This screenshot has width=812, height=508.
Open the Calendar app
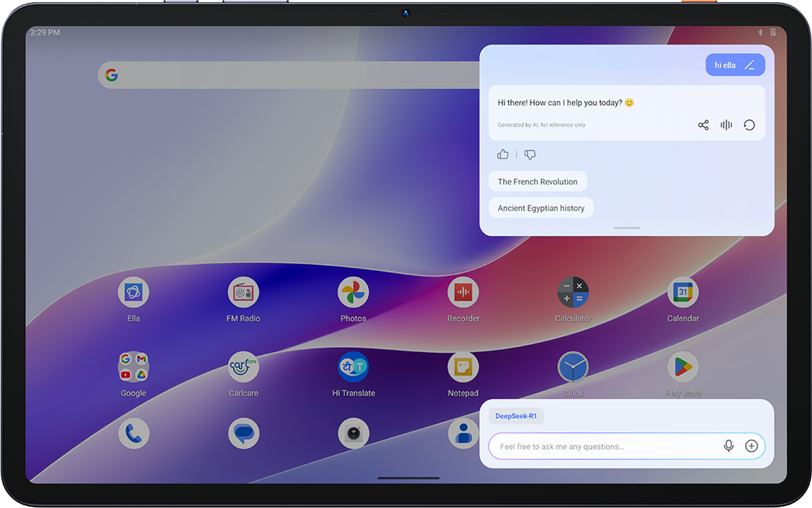pos(683,292)
